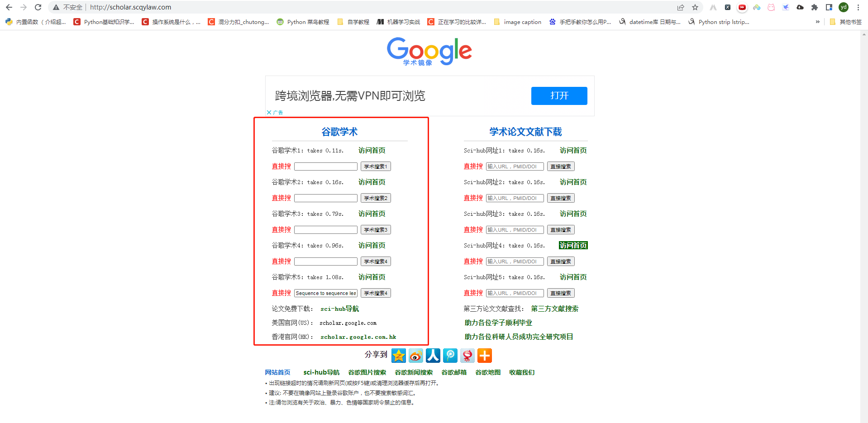The height and width of the screenshot is (423, 868).
Task: Open Python strip lstrip bookmark
Action: coord(719,22)
